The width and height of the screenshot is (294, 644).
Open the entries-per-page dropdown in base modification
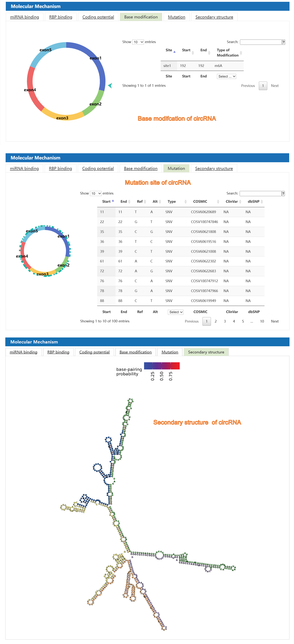click(138, 42)
